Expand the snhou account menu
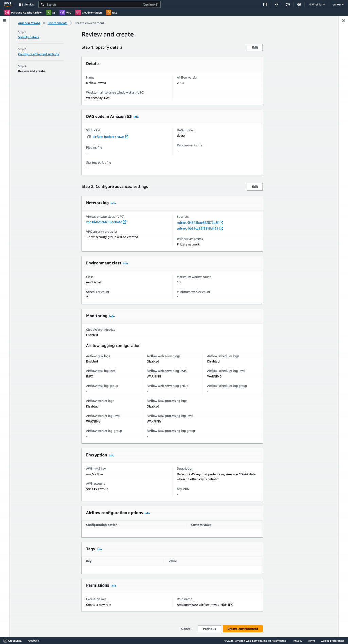Image resolution: width=348 pixels, height=644 pixels. click(x=338, y=5)
